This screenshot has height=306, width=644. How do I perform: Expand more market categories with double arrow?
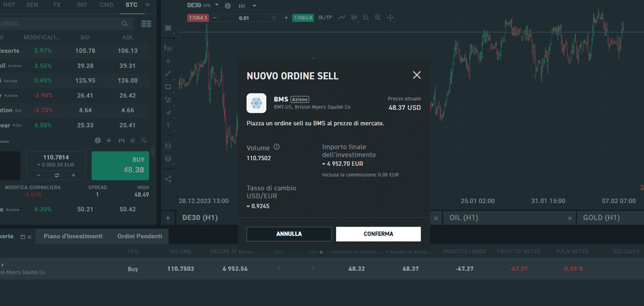pyautogui.click(x=148, y=5)
